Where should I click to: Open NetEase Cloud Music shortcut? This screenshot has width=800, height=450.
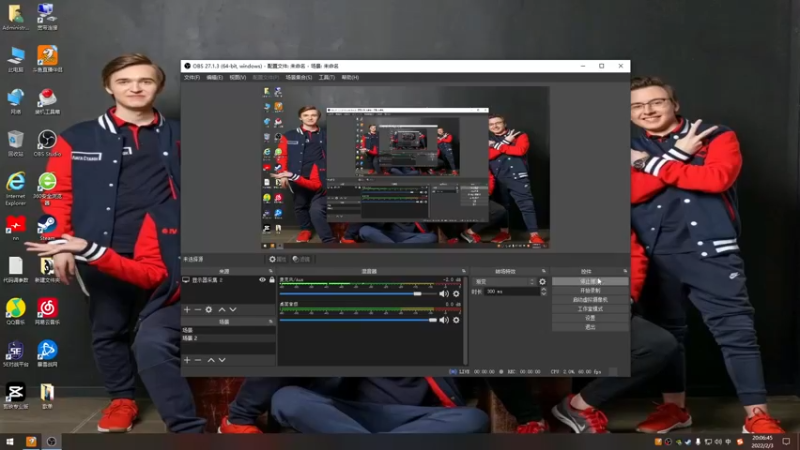(x=47, y=311)
